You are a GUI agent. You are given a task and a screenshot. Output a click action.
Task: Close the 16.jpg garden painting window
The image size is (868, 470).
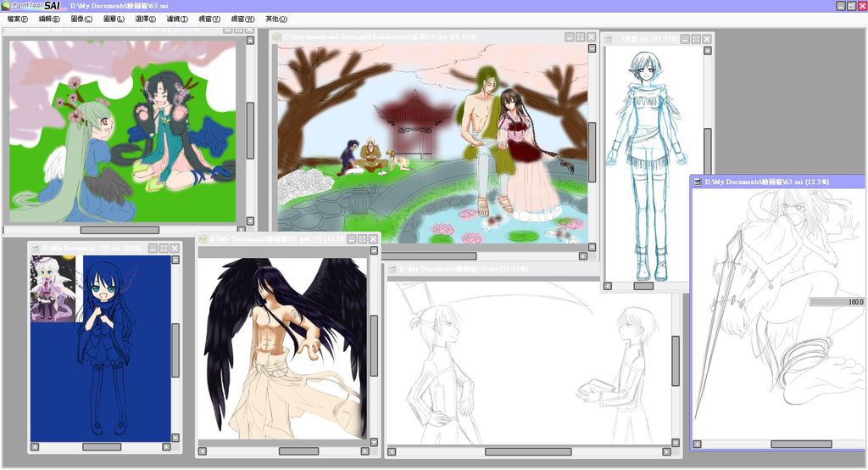pyautogui.click(x=591, y=36)
